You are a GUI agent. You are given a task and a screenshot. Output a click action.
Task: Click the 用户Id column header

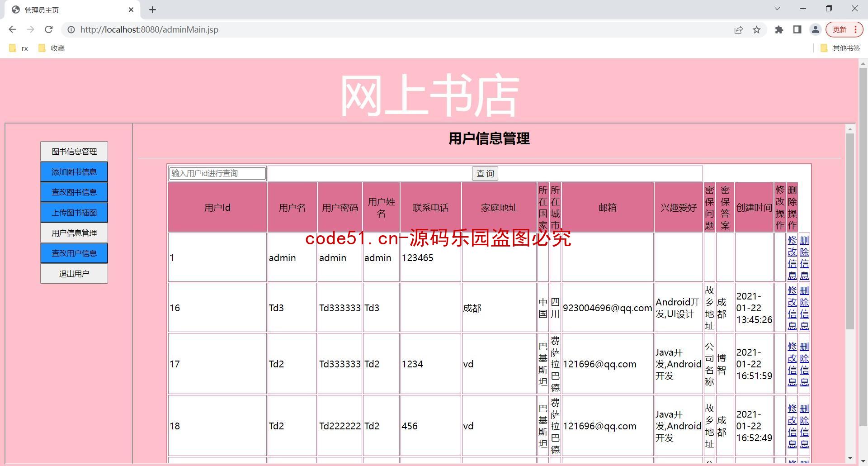[x=217, y=207]
